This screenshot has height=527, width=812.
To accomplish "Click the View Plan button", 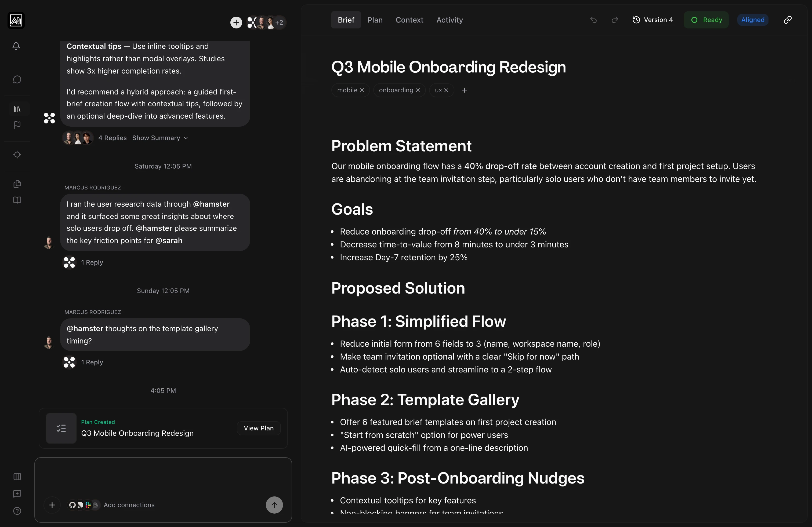I will click(258, 428).
